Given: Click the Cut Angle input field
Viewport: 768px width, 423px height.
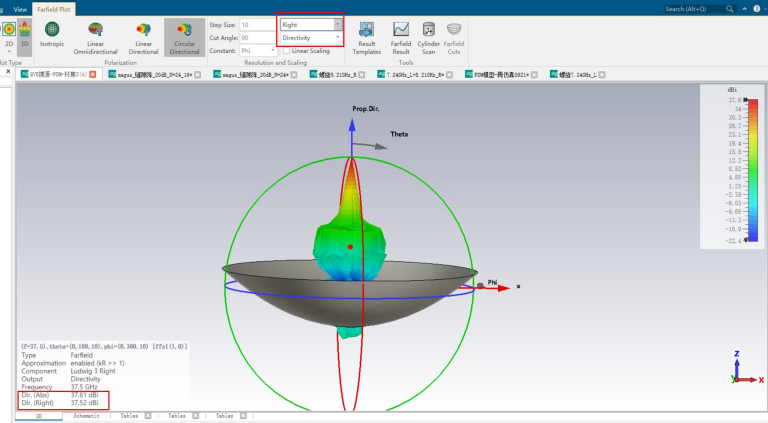Looking at the screenshot, I should [x=258, y=38].
